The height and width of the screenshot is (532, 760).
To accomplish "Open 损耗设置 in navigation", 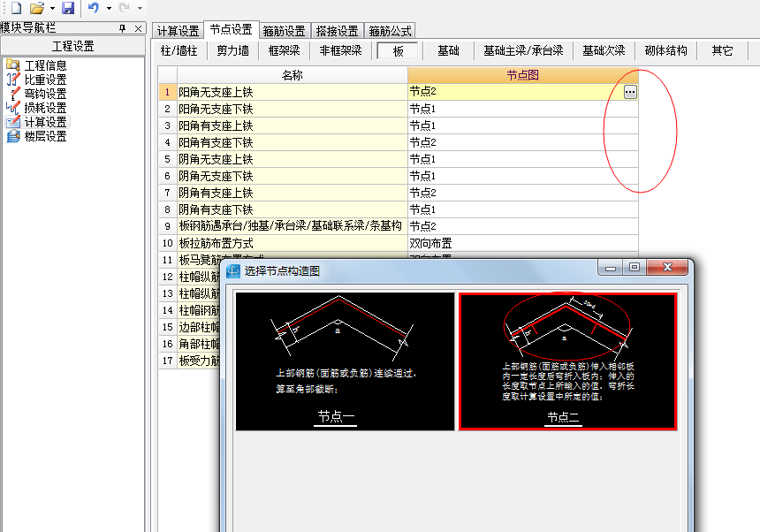I will click(x=46, y=108).
